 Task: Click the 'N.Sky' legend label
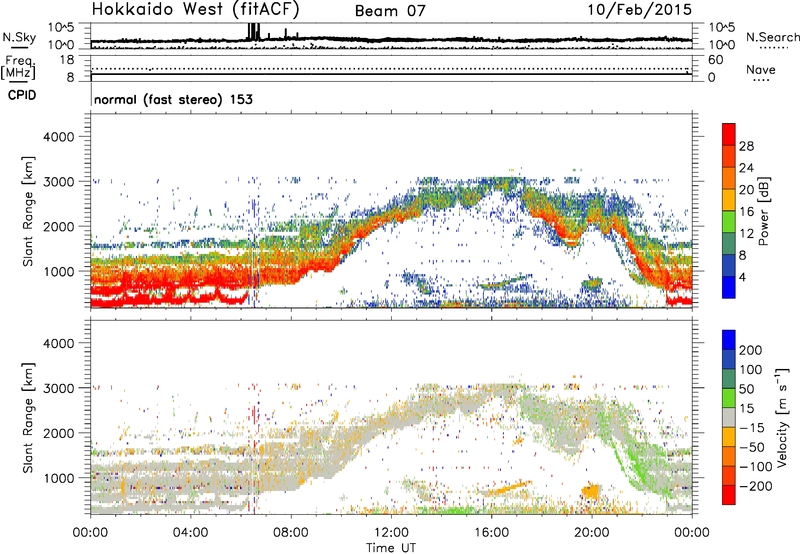[x=19, y=37]
